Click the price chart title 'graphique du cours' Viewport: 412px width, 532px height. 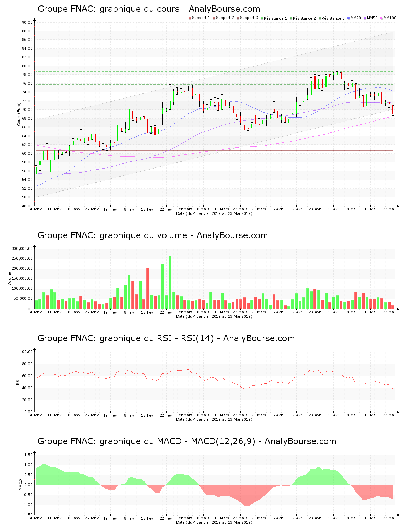(x=139, y=9)
